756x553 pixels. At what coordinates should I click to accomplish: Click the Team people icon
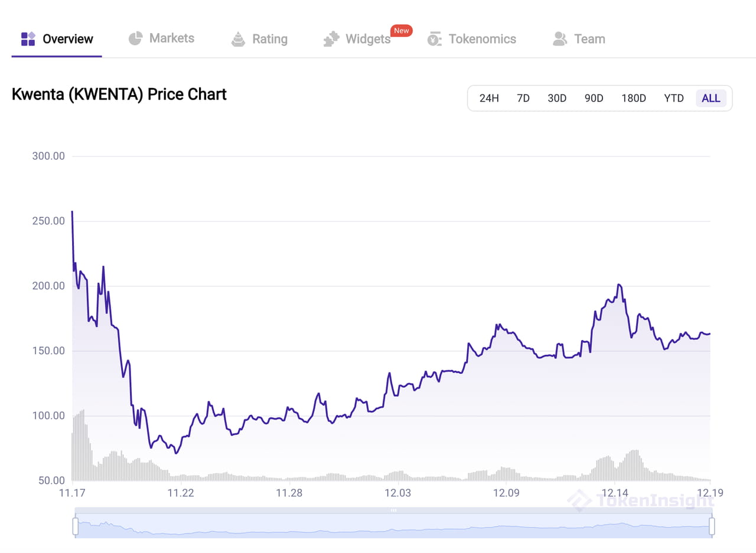(559, 39)
